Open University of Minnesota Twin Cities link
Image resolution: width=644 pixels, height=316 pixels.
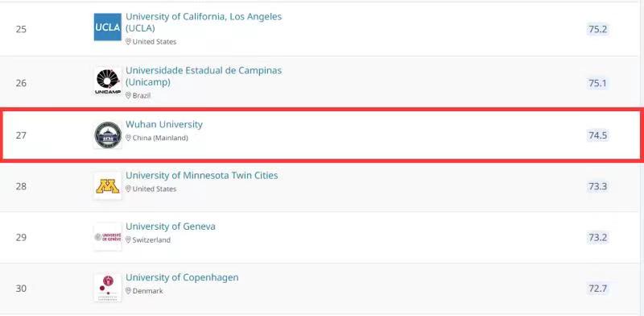point(202,176)
